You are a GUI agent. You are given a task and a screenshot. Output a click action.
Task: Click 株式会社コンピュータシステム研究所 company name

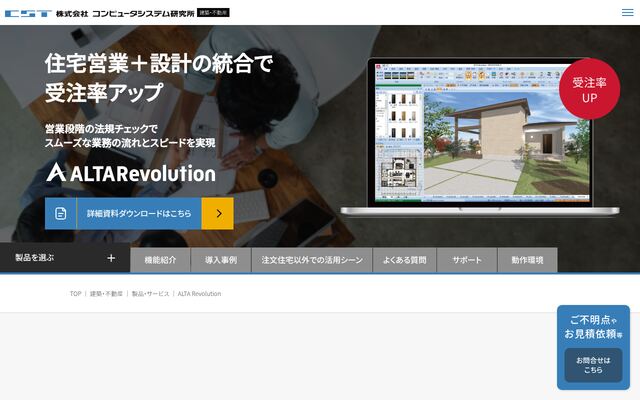click(x=125, y=13)
